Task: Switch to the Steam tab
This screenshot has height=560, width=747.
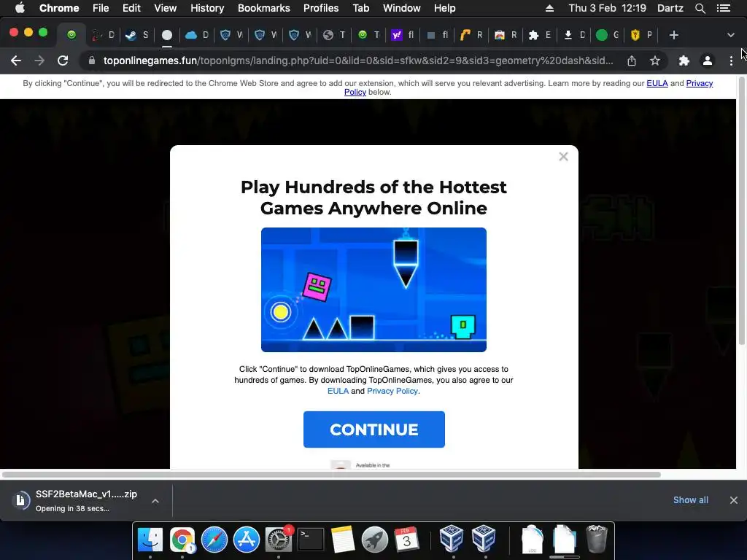Action: coord(136,35)
